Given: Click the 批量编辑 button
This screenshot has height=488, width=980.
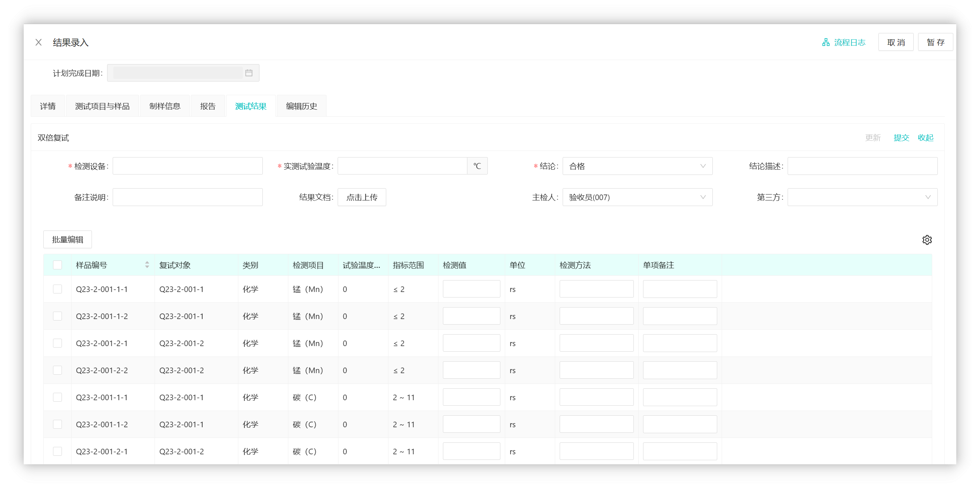Looking at the screenshot, I should 67,240.
